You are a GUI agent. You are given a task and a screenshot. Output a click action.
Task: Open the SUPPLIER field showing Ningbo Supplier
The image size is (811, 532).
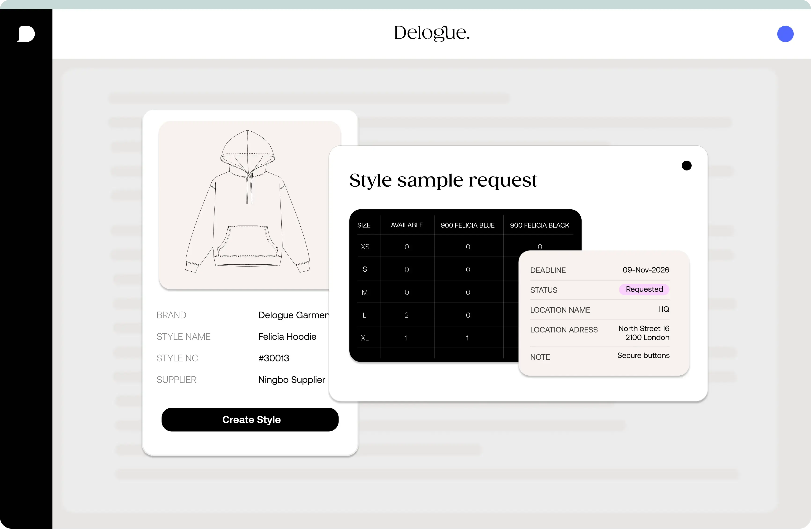pos(291,380)
